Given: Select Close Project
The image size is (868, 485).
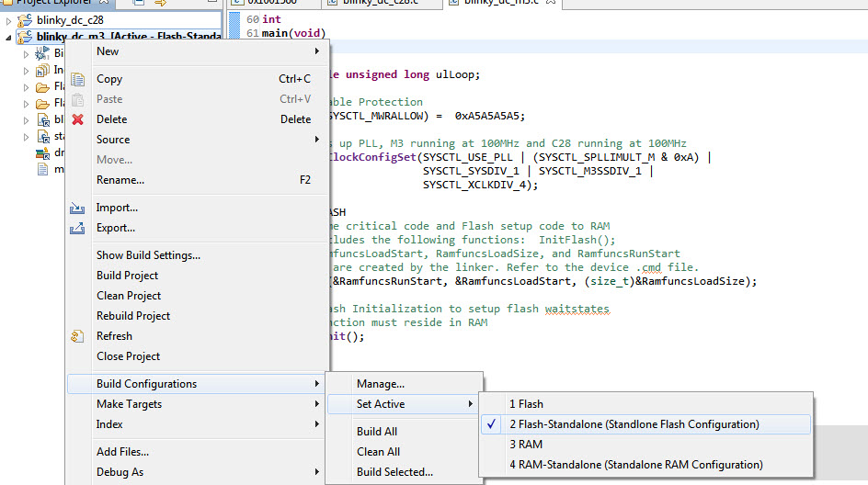Looking at the screenshot, I should 196,356.
